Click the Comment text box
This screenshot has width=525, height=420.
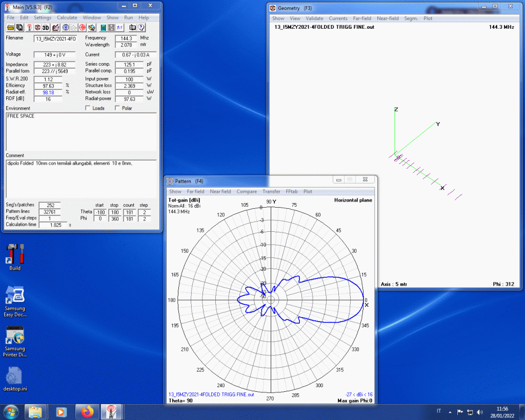point(81,178)
